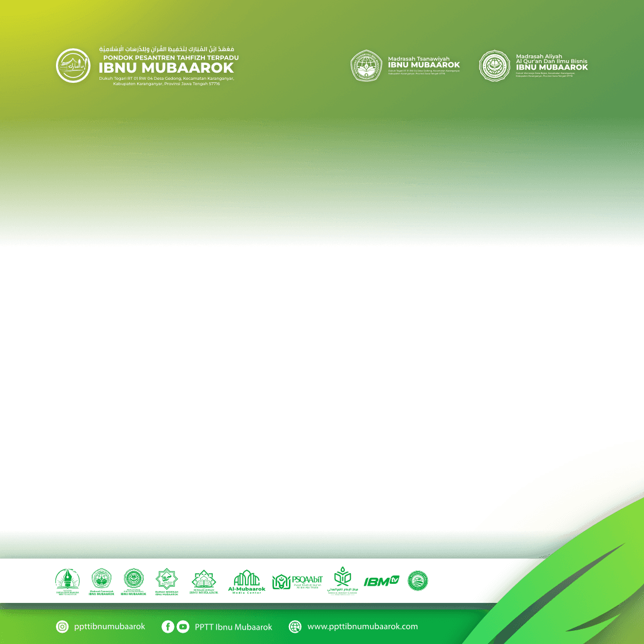Click the Facebook icon in the footer
Screen dimensions: 644x644
pyautogui.click(x=167, y=626)
